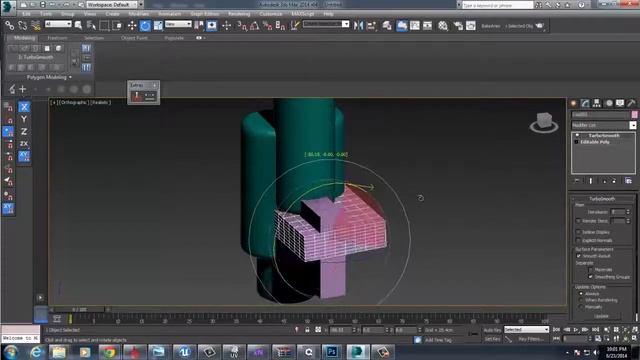Toggle the Smooth Result checkbox
Image resolution: width=640 pixels, height=360 pixels.
(578, 256)
